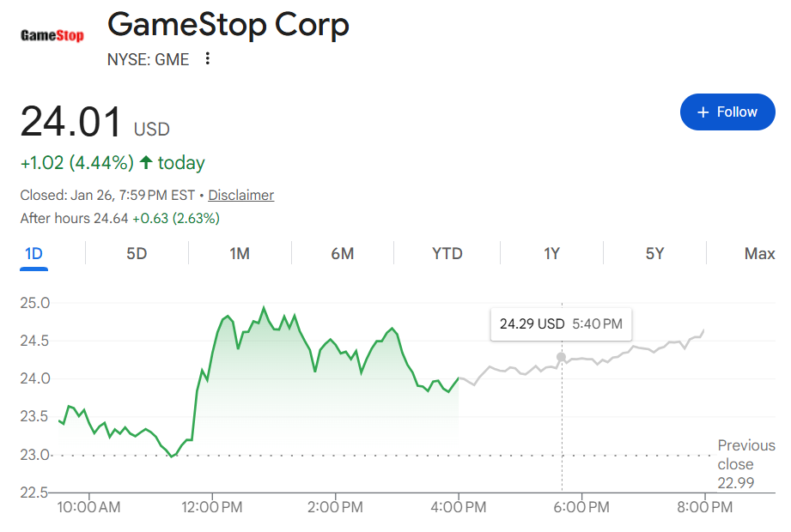Click the green up-arrow today indicator
791x532 pixels.
coord(146,162)
